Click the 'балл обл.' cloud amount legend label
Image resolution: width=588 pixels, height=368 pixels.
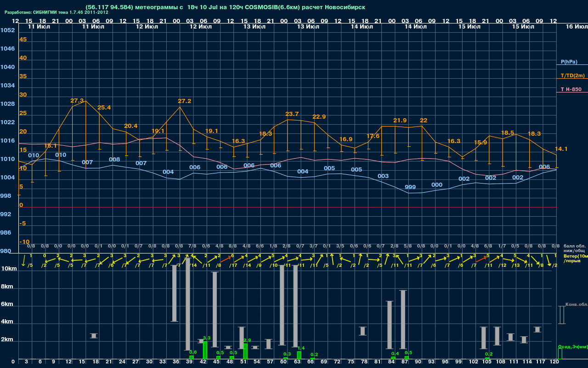click(x=574, y=246)
